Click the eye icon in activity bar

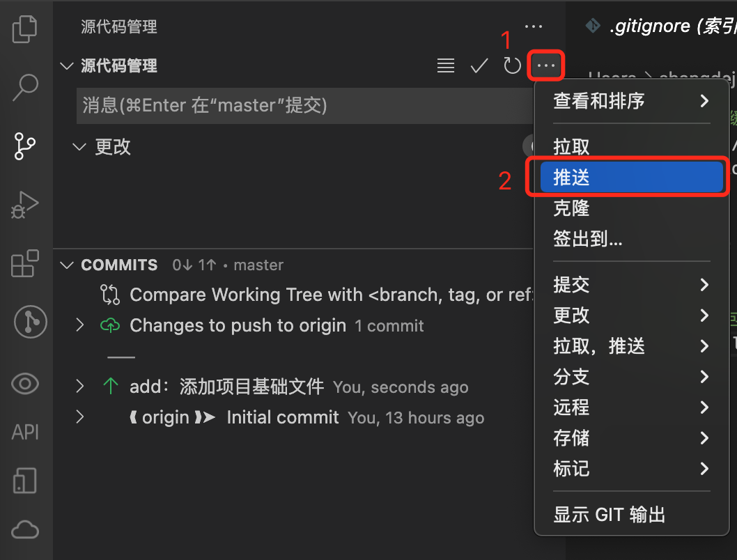click(25, 384)
